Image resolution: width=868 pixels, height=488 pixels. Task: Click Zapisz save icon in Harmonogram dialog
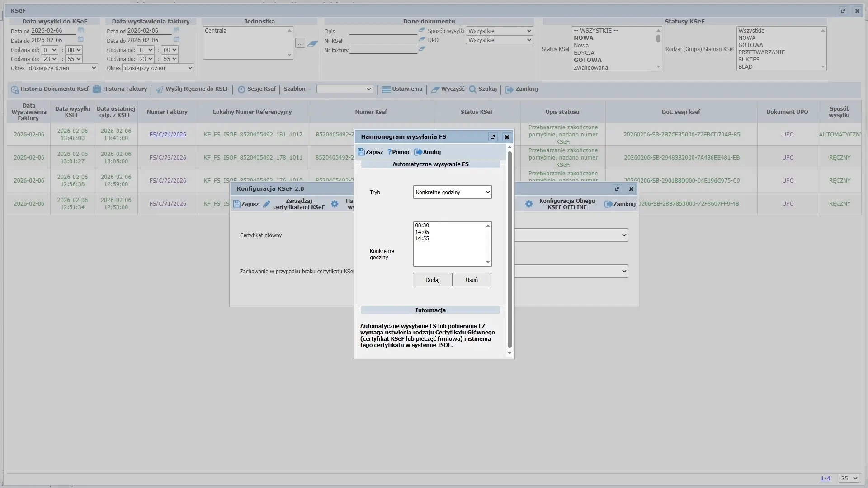tap(361, 152)
